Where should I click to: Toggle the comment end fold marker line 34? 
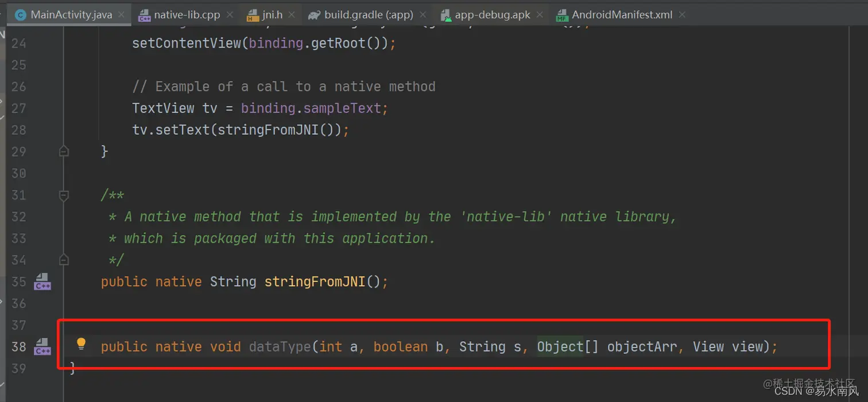point(64,260)
